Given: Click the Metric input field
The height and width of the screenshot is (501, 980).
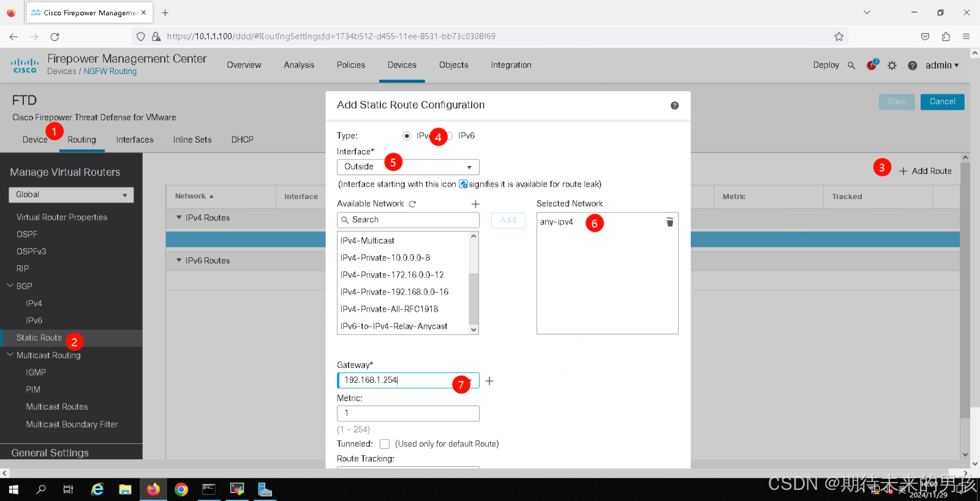Looking at the screenshot, I should pos(408,413).
